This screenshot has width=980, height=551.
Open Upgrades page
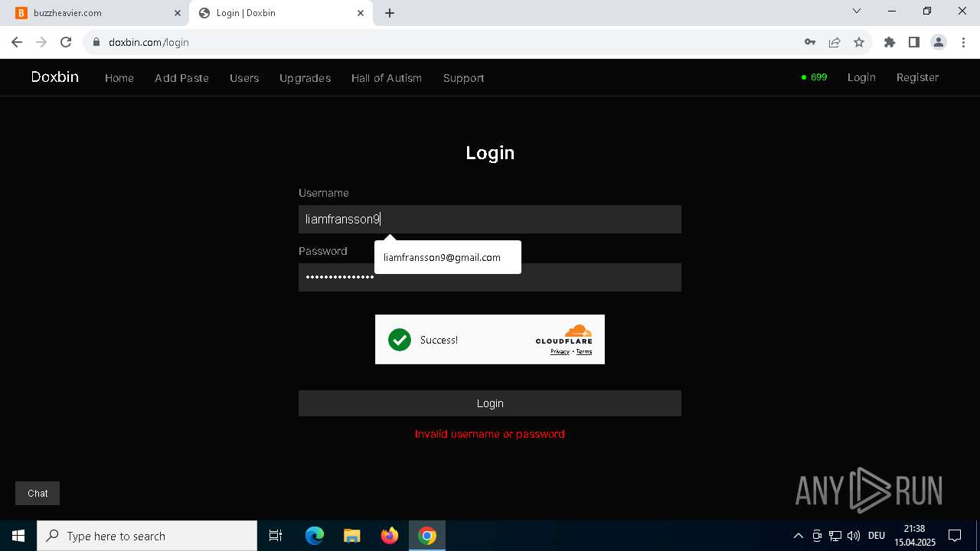305,78
